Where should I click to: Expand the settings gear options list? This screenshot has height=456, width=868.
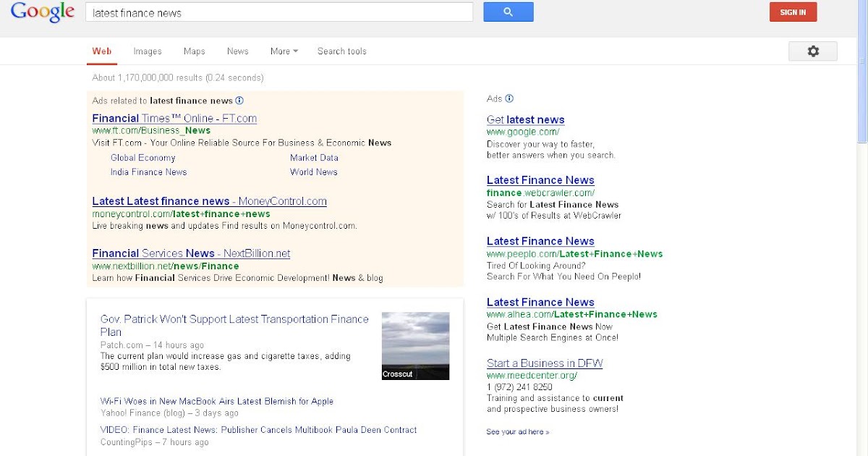[x=813, y=51]
